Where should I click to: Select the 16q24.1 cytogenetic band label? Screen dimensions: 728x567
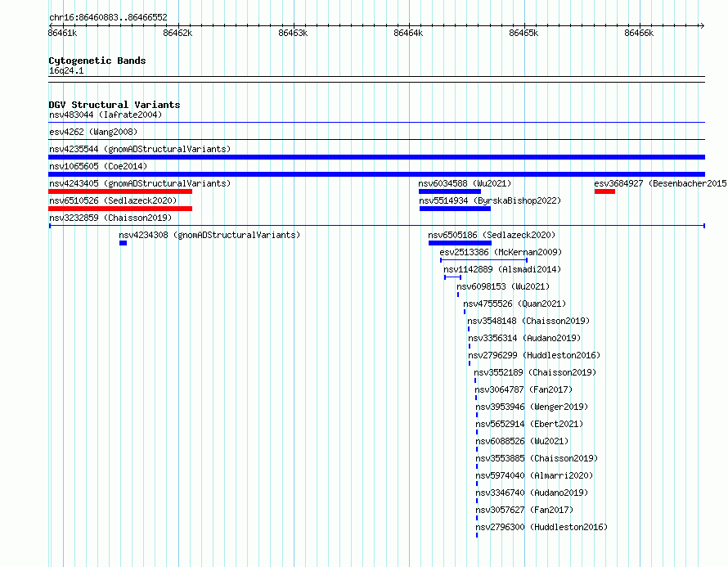point(66,70)
